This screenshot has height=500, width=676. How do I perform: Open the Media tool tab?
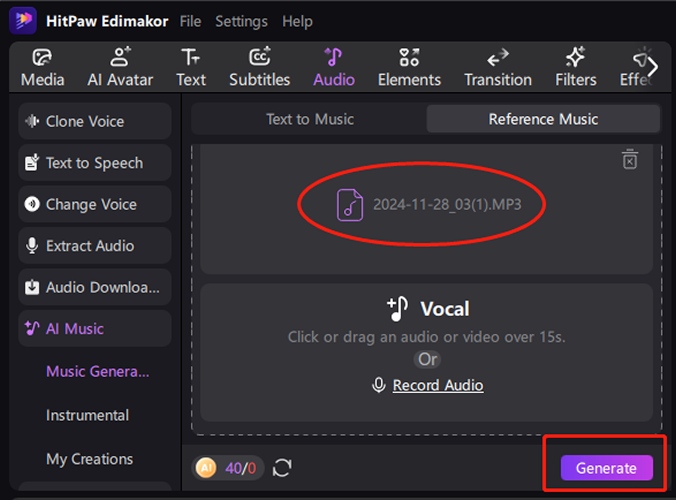[42, 68]
